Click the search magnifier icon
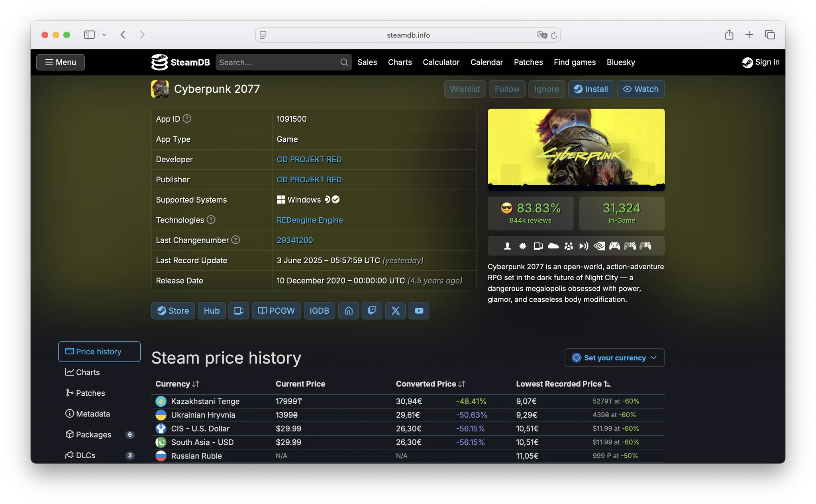This screenshot has width=816, height=504. 344,62
